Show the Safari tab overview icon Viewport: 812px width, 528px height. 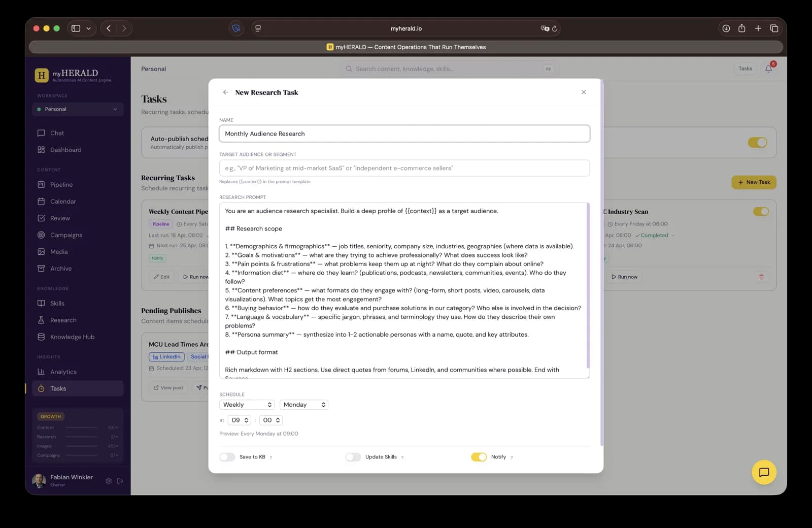point(774,28)
